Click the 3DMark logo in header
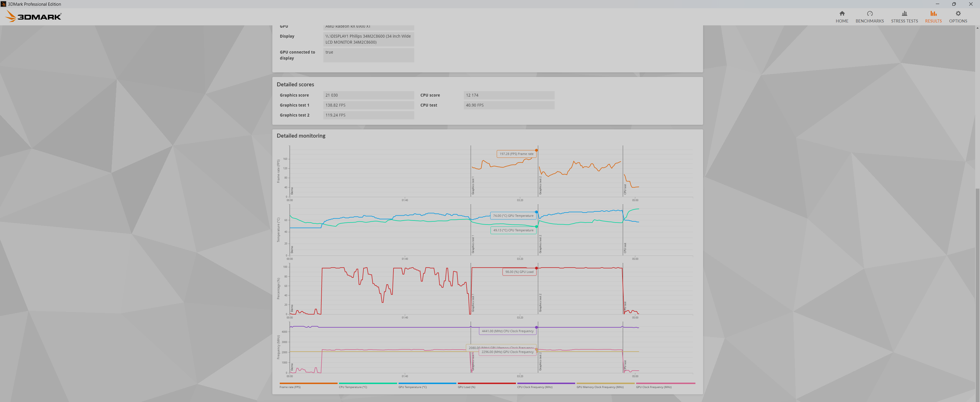This screenshot has height=402, width=980. 34,16
